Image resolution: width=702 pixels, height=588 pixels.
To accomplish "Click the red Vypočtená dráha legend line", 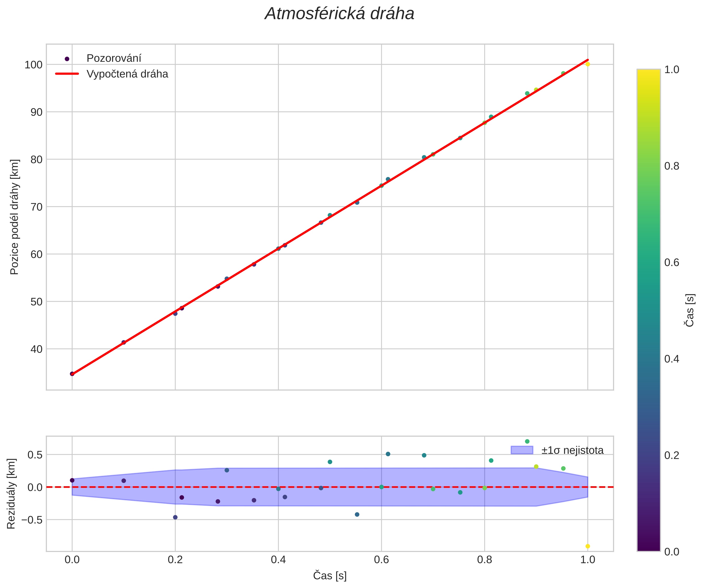I will tap(67, 74).
